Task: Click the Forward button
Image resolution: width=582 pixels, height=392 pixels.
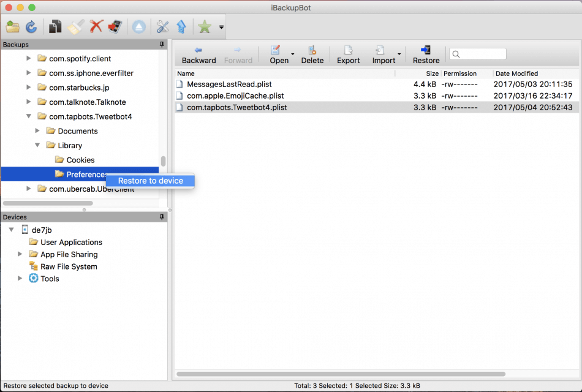Action: [238, 55]
